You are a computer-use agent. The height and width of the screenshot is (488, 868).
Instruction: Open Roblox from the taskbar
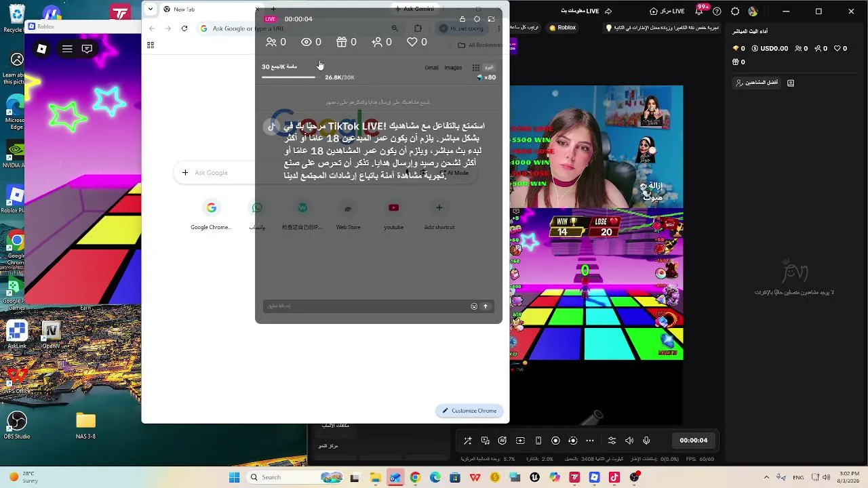click(595, 477)
